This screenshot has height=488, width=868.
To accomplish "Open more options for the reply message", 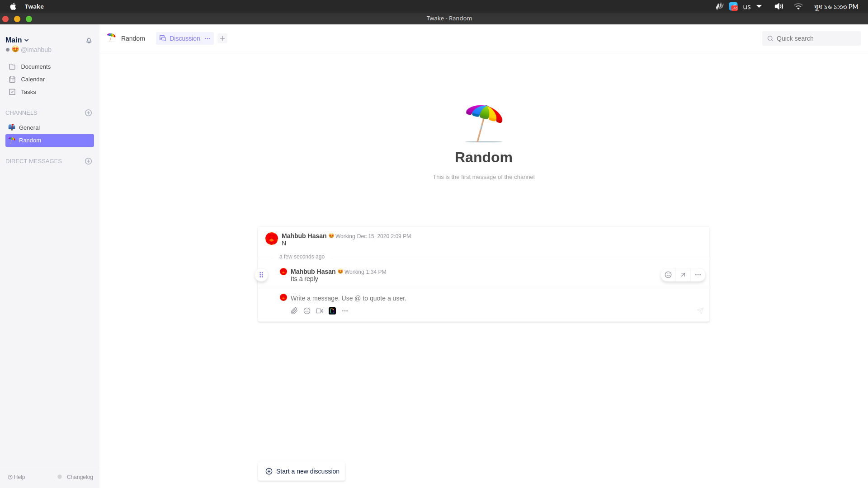I will click(698, 275).
